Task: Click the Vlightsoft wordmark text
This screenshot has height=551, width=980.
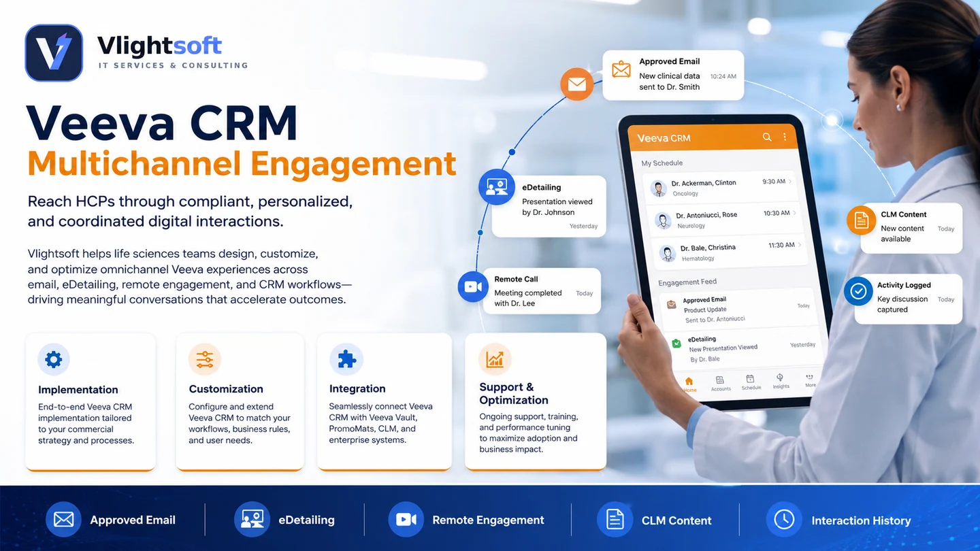Action: click(x=160, y=46)
